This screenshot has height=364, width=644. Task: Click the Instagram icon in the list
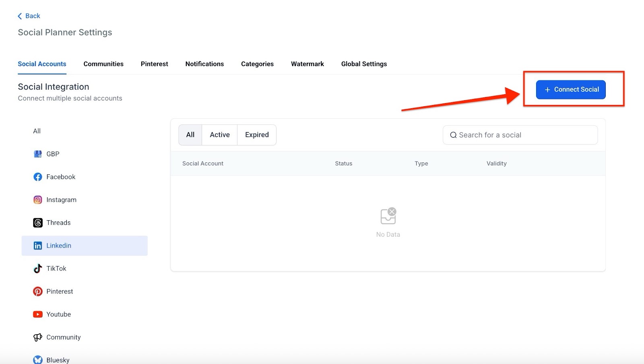click(x=38, y=200)
